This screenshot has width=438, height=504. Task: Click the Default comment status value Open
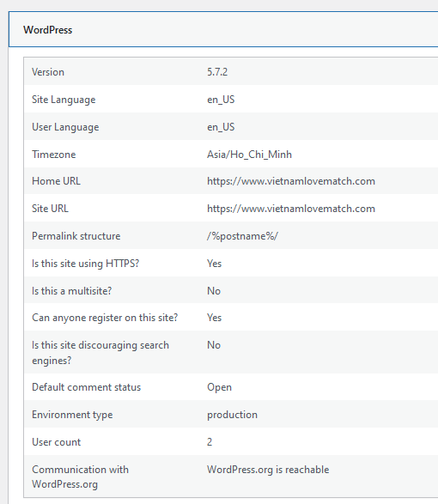[219, 387]
